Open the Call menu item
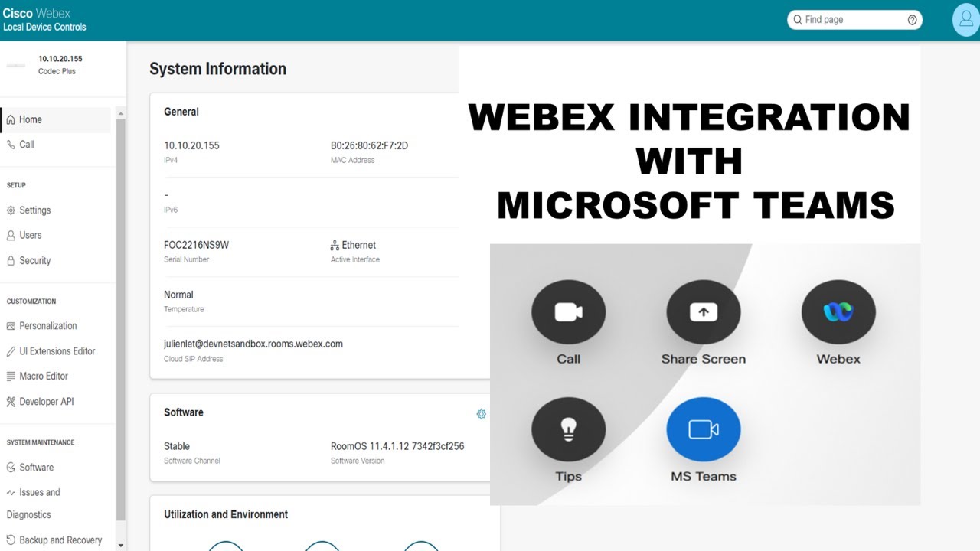 56,145
